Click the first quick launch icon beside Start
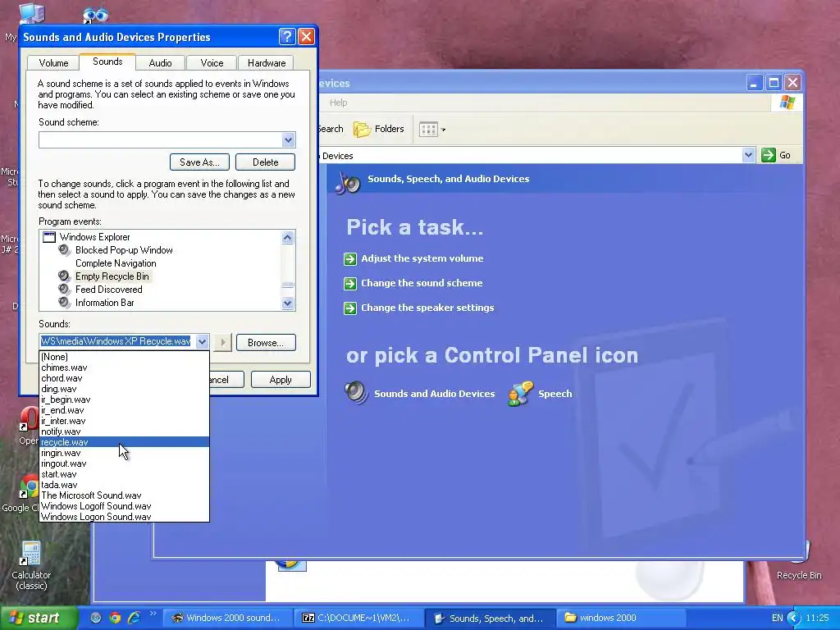840x630 pixels. (96, 618)
